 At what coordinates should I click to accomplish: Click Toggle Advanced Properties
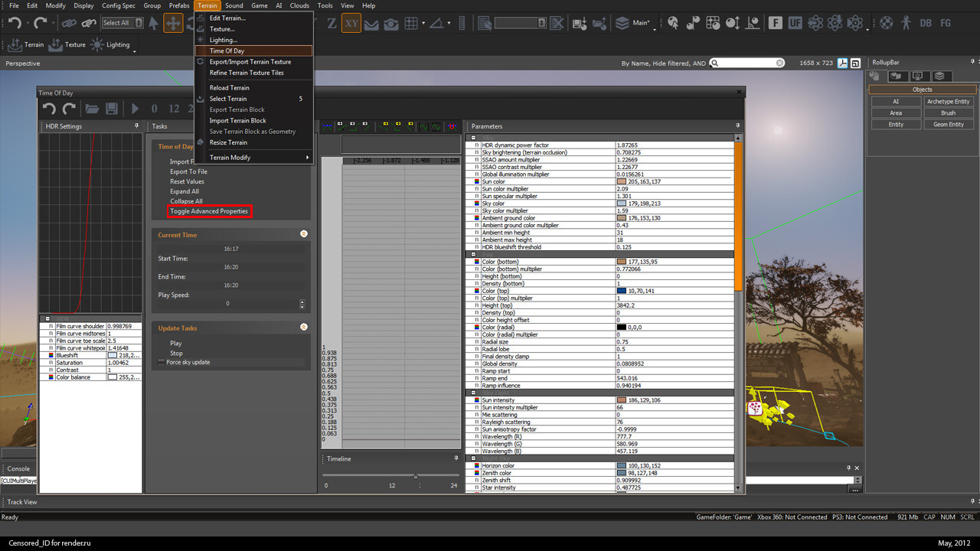(x=210, y=211)
